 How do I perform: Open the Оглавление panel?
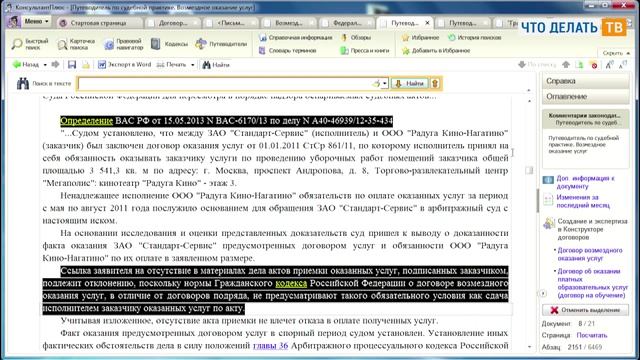tap(585, 97)
